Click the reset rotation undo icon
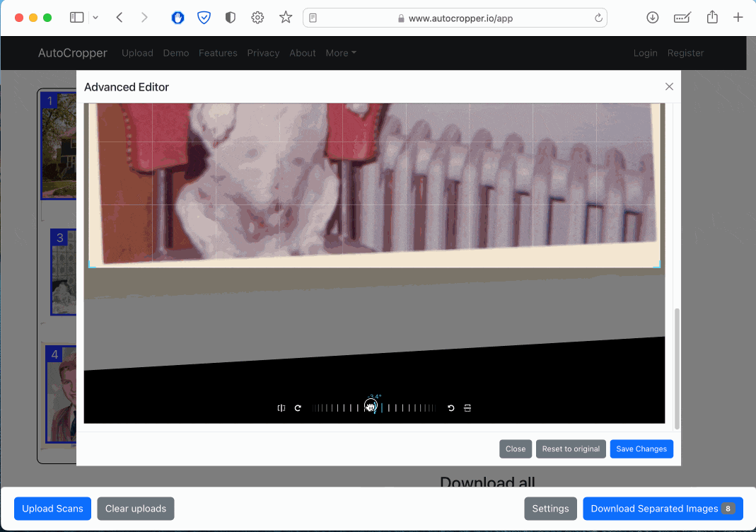 coord(450,407)
